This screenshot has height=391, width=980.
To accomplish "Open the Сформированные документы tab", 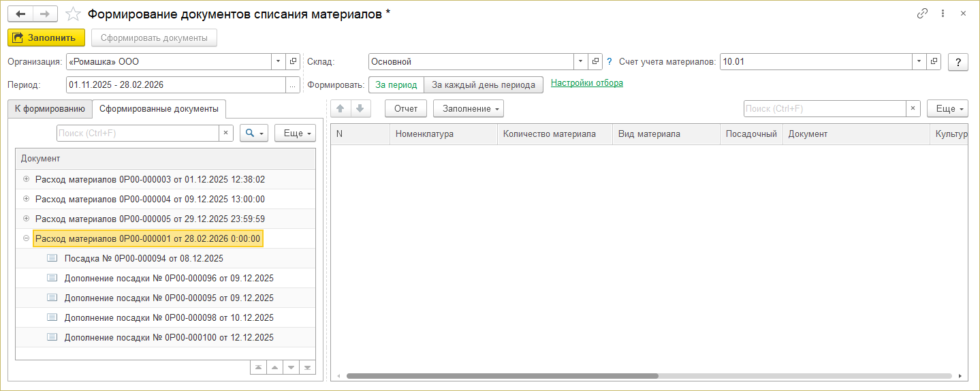I will coord(159,108).
